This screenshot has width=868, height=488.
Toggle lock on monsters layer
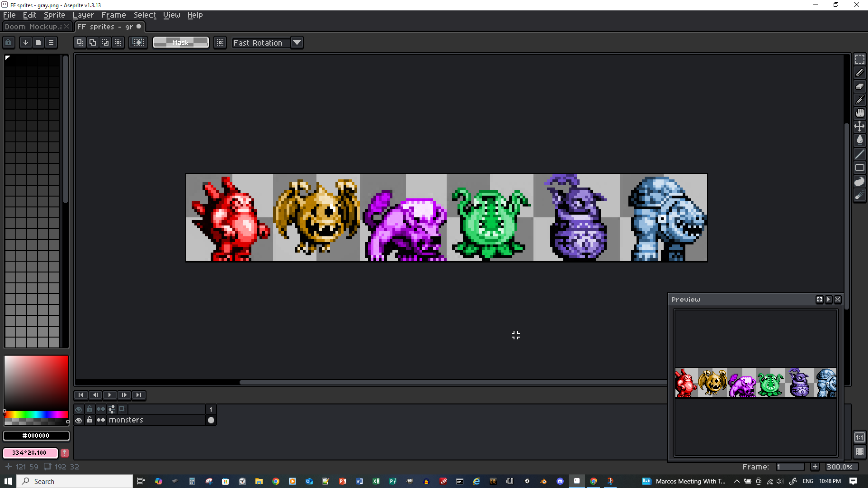90,420
